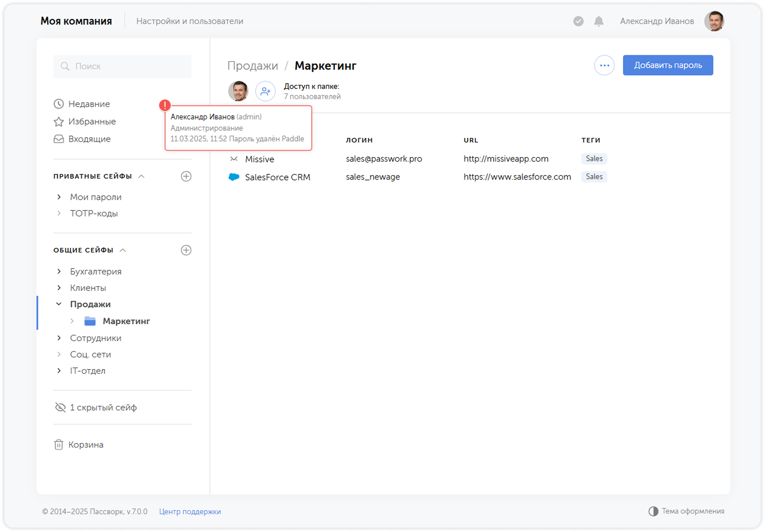
Task: Select Соц. сети vault name
Action: click(x=90, y=354)
